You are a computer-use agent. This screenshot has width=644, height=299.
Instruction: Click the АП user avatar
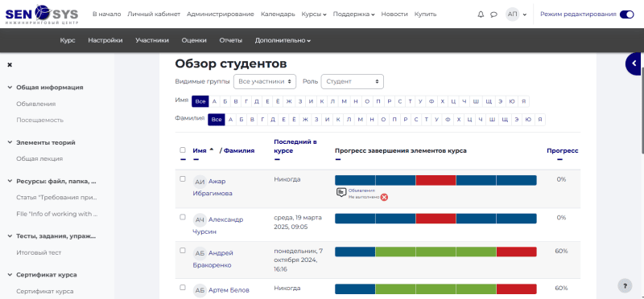click(x=512, y=14)
